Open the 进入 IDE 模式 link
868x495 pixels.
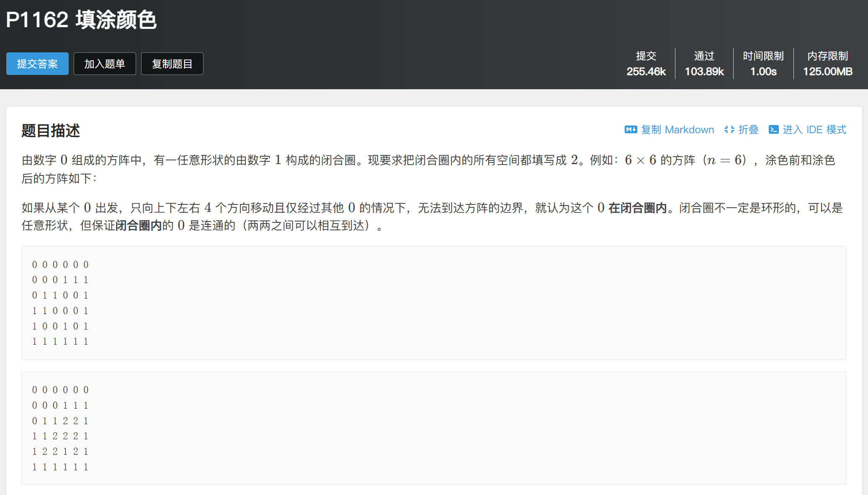(814, 130)
